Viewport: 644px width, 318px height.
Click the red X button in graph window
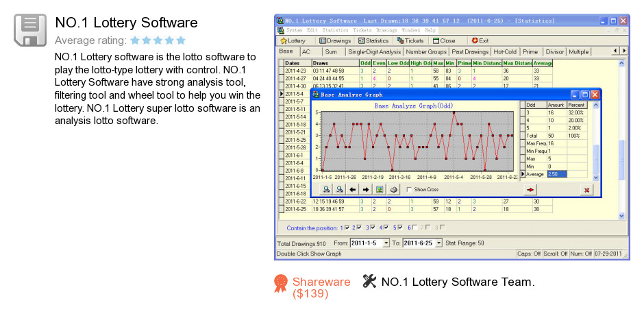586,190
